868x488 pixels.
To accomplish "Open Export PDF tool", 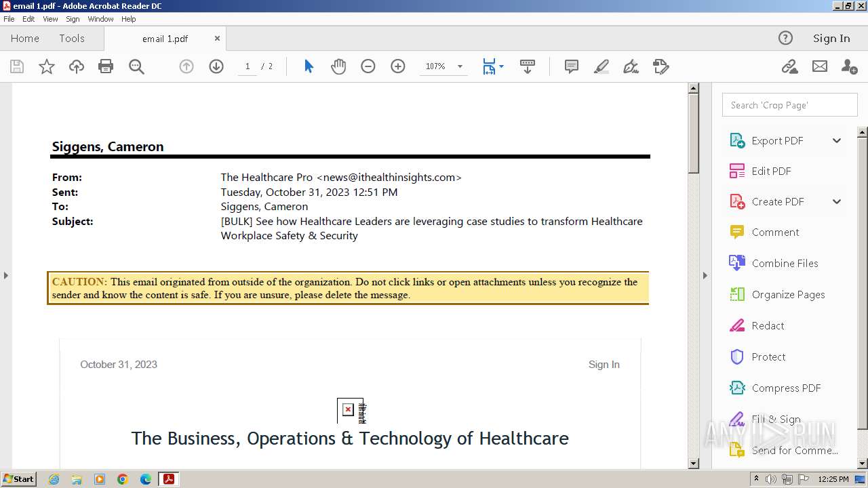I will coord(777,140).
